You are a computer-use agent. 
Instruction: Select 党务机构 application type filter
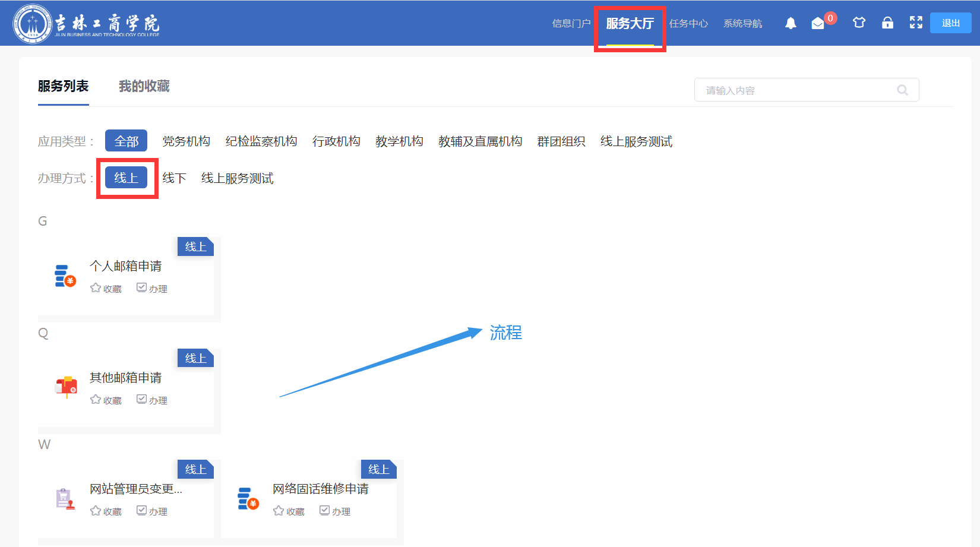(186, 141)
